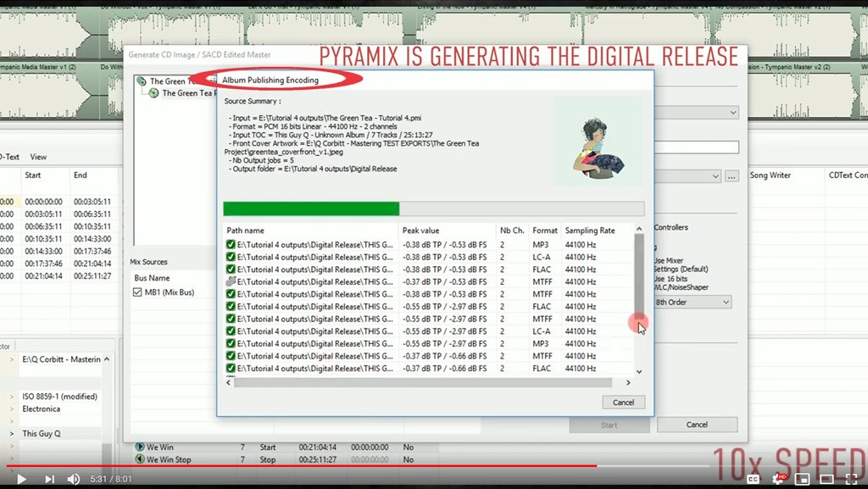
Task: Click the status icon of the MTFF -0.37 / -0.66 row
Action: 231,356
